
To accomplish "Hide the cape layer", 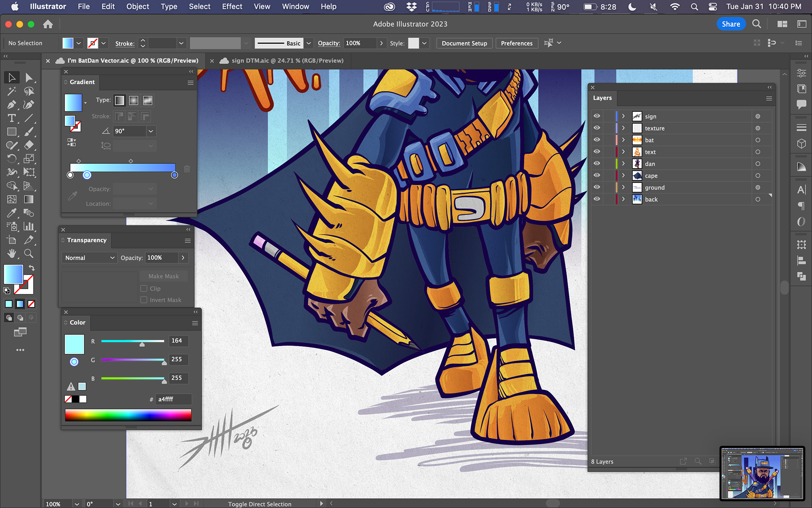I will pos(597,175).
